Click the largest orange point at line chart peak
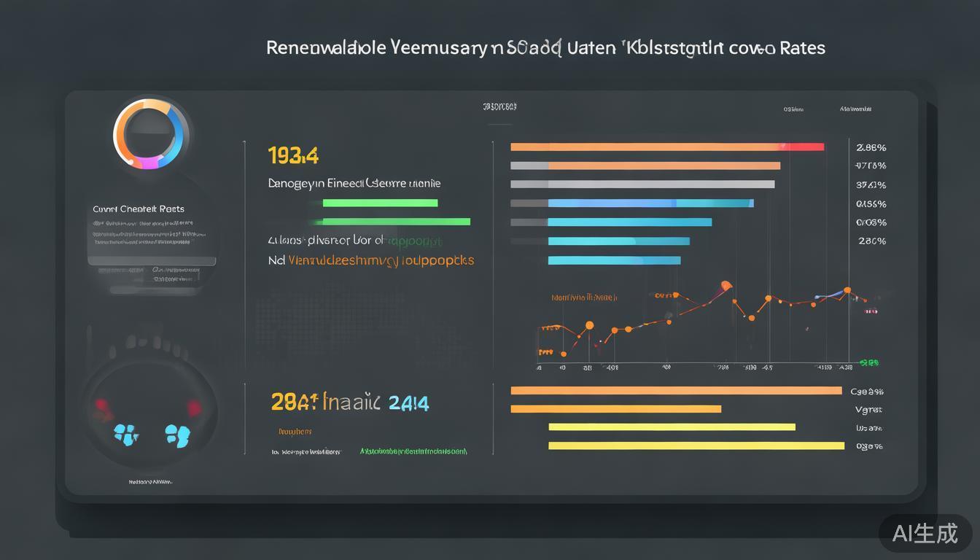 coord(726,285)
